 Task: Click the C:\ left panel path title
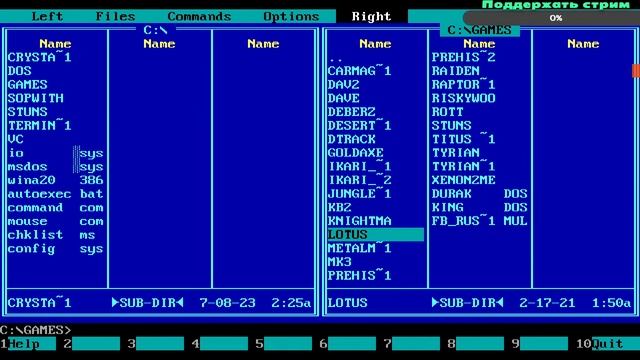pos(156,30)
